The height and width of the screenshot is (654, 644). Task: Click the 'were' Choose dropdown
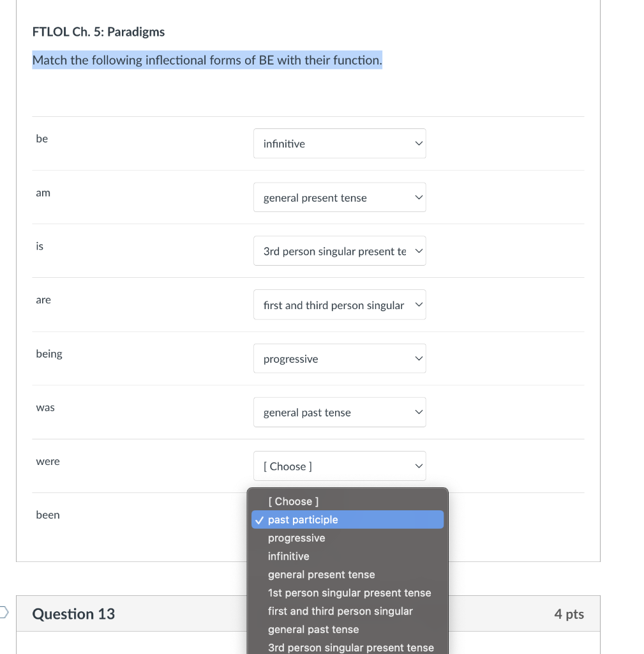tap(339, 466)
